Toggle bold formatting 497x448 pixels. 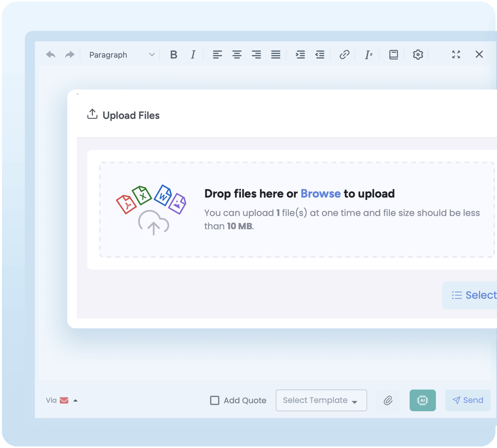(174, 55)
